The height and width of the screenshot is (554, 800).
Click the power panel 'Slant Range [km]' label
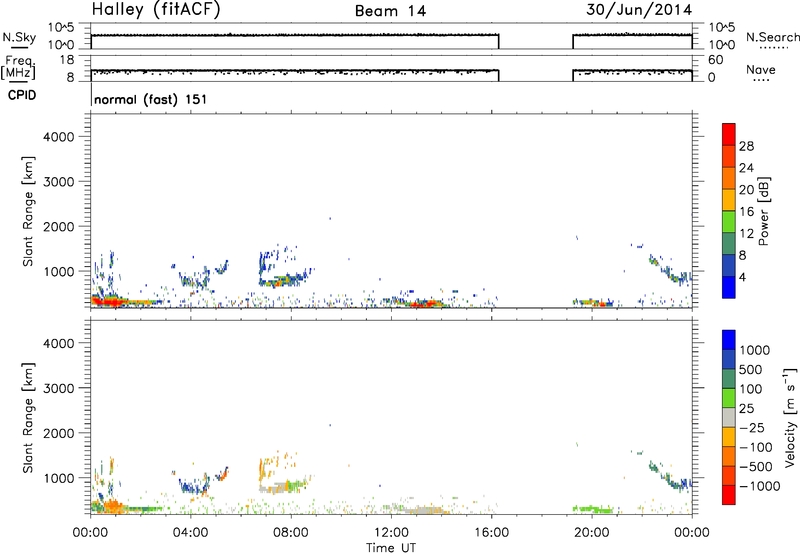[28, 211]
